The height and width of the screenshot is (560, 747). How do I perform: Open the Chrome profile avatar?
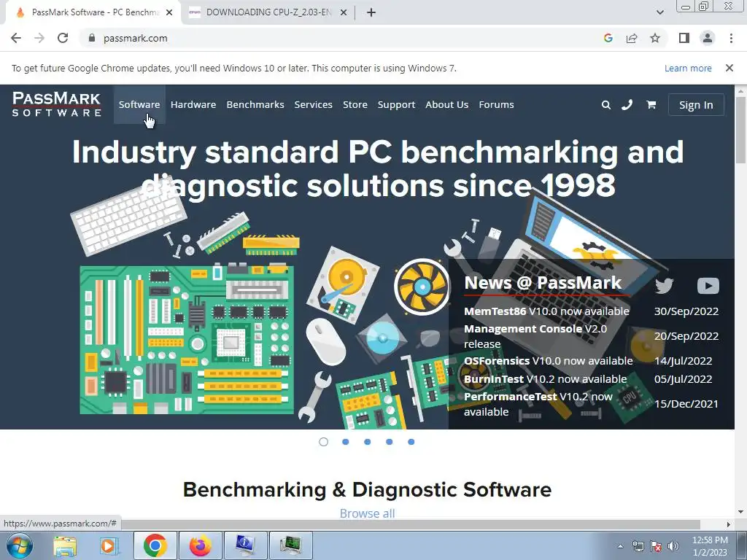point(708,38)
